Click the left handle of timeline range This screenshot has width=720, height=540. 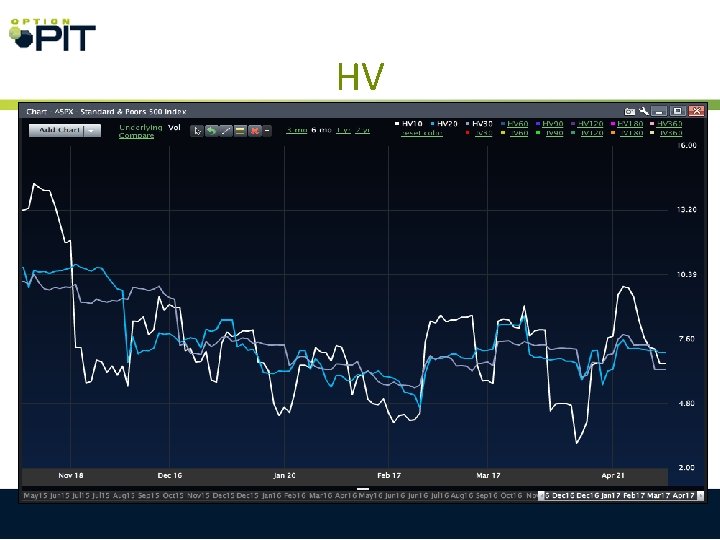(x=541, y=495)
